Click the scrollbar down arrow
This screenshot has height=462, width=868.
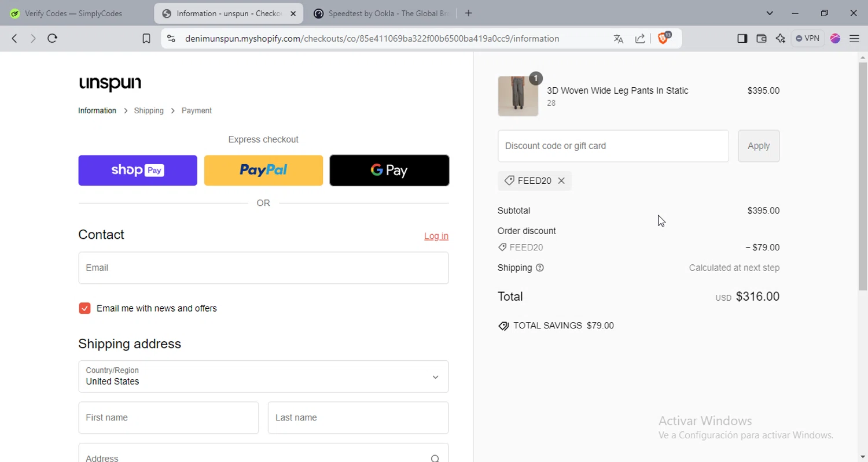tap(863, 457)
